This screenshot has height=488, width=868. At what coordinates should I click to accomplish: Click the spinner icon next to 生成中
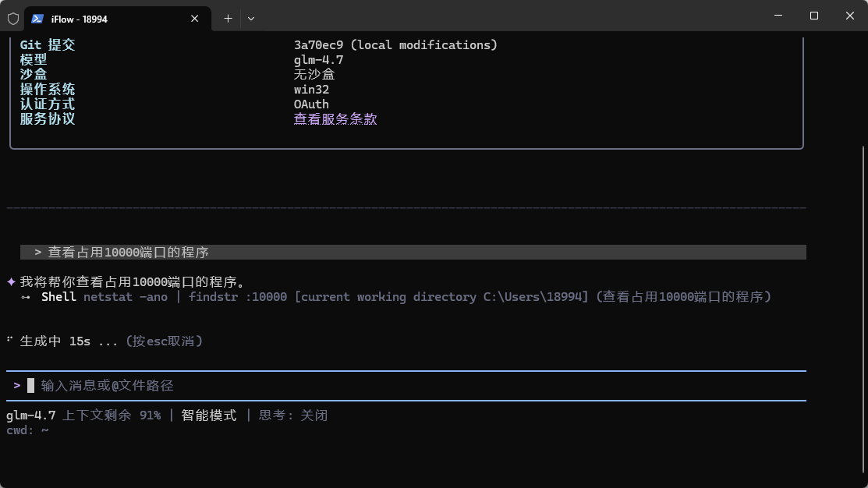pos(9,341)
